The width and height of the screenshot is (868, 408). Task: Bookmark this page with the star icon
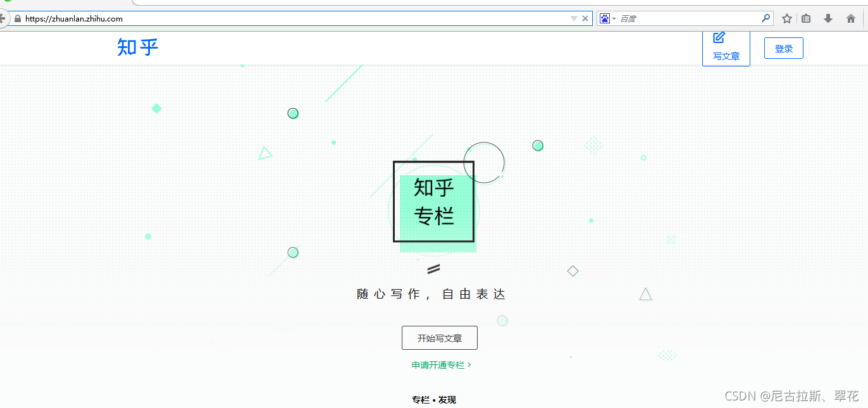tap(787, 19)
